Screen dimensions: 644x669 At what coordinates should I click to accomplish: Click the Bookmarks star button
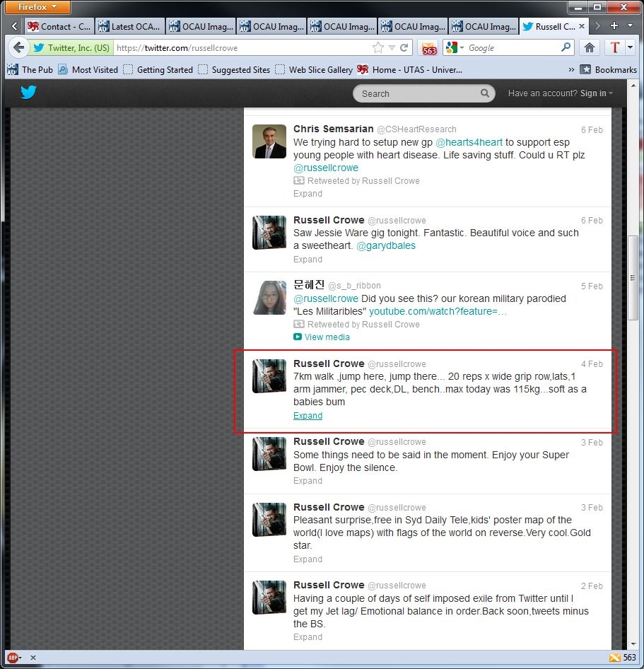[609, 69]
